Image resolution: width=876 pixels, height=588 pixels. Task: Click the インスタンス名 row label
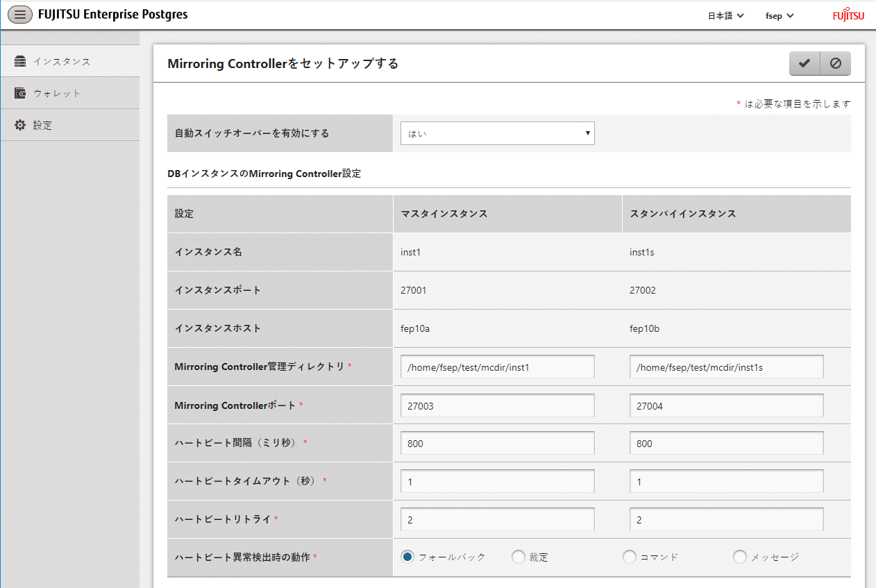pyautogui.click(x=208, y=252)
